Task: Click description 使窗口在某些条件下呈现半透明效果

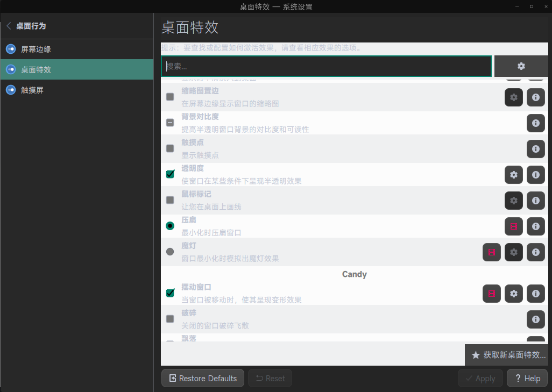Action: click(x=242, y=181)
